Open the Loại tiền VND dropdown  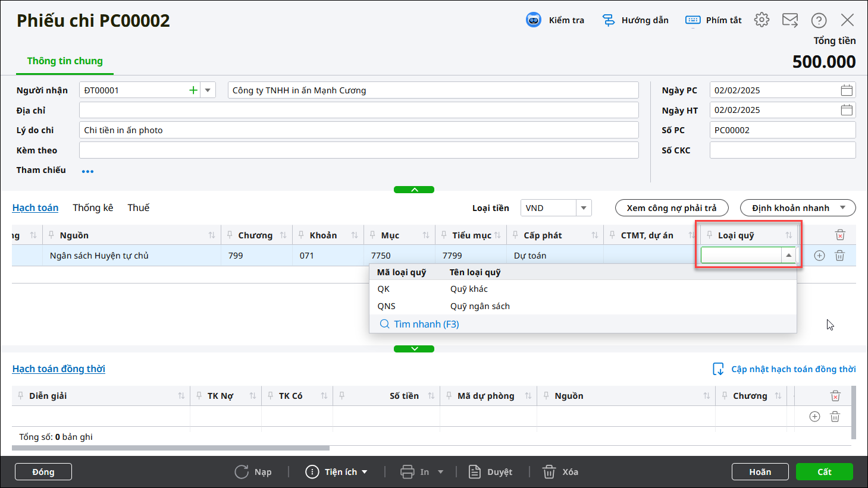[x=584, y=208]
